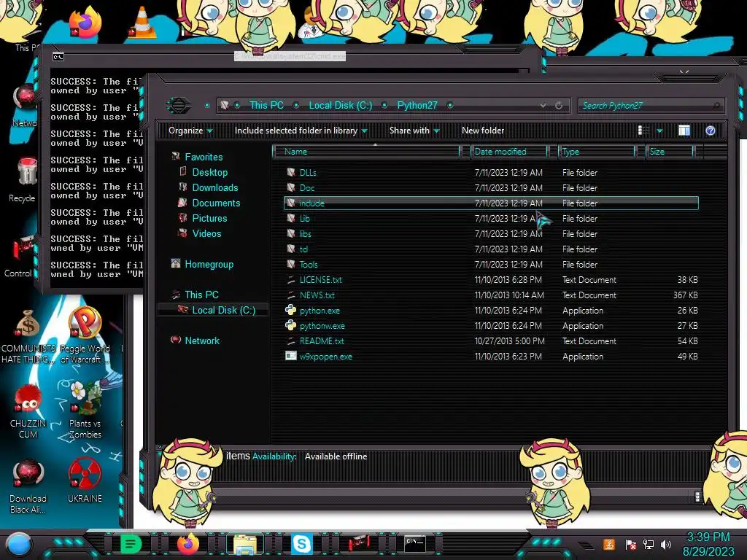747x560 pixels.
Task: Open Pictures in navigation pane
Action: pos(209,218)
